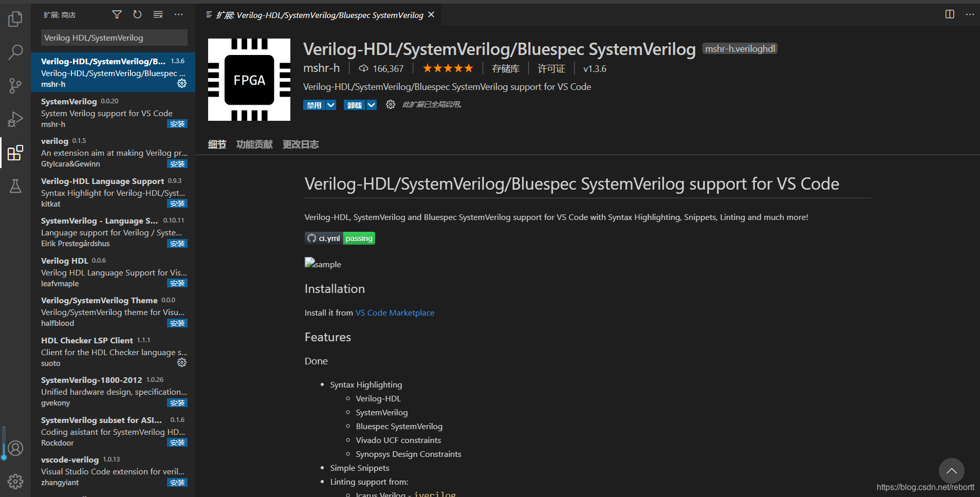Click the mshr-h publisher name in header
This screenshot has width=980, height=497.
click(321, 68)
